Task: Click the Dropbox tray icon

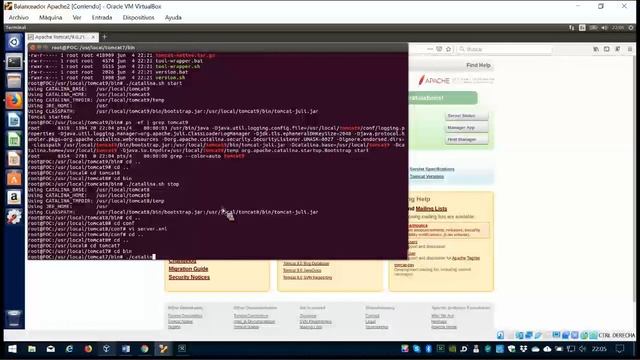Action: pos(524,349)
